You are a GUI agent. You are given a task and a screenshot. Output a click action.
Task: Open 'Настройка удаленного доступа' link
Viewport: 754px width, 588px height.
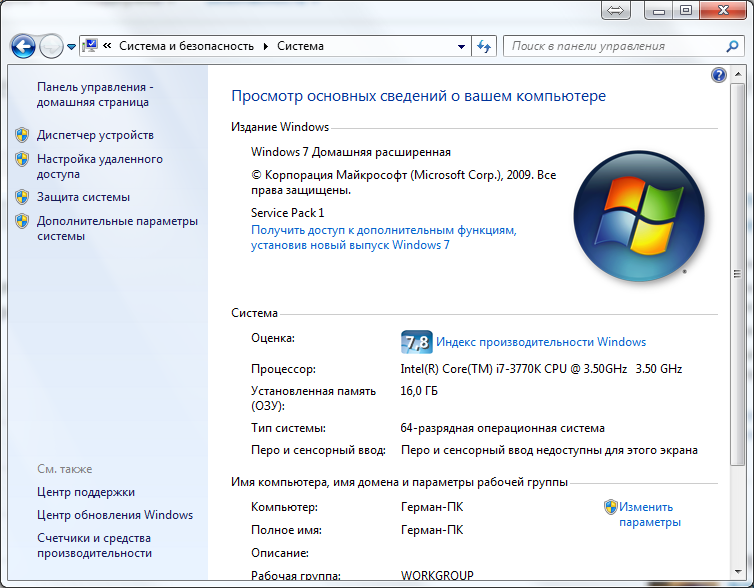tap(100, 166)
